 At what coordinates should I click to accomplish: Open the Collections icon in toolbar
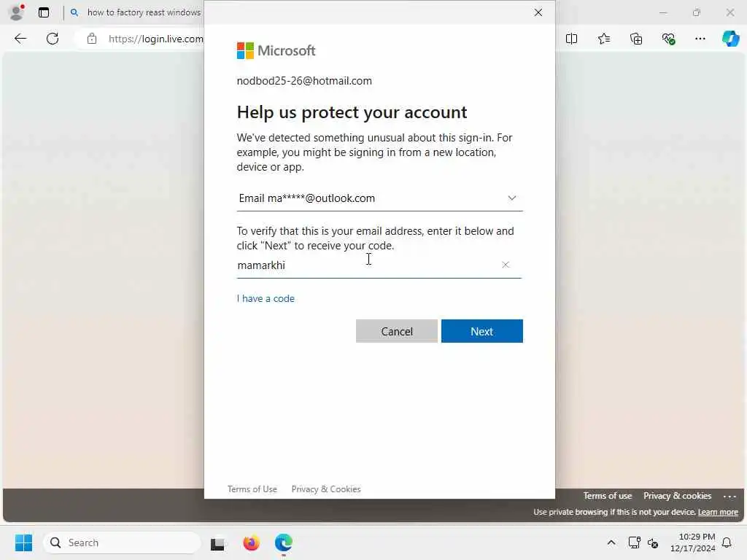click(x=636, y=39)
